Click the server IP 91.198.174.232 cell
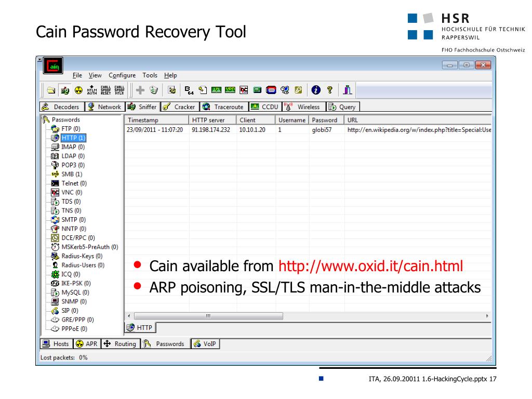 (211, 130)
